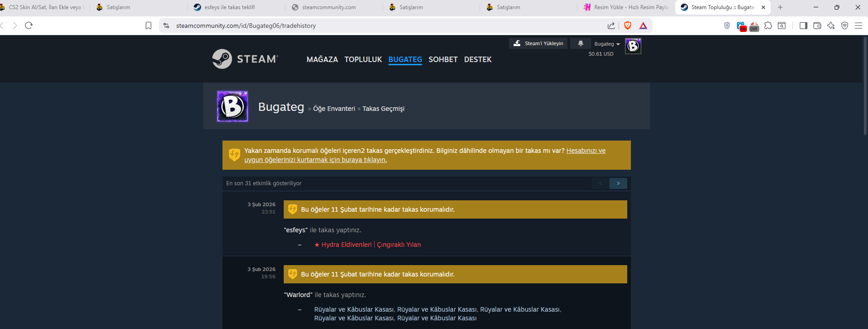The height and width of the screenshot is (329, 868).
Task: Open the Hydra Eldivenleri | Çıngıraklı Yılan item
Action: point(367,245)
